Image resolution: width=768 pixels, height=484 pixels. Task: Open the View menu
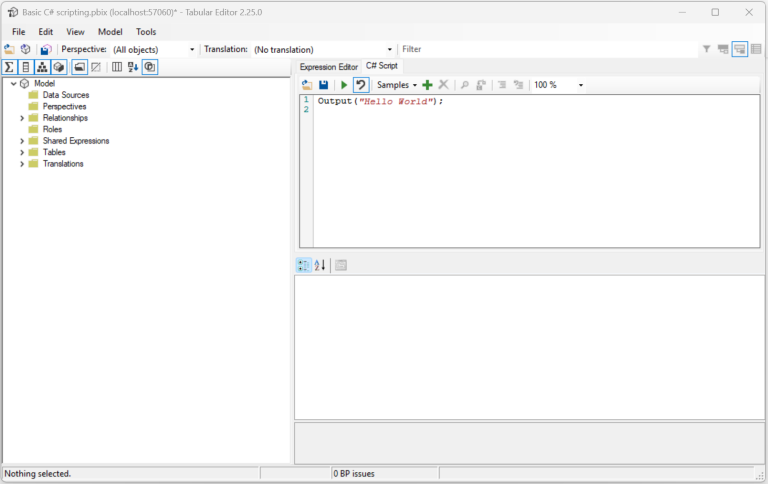pos(75,32)
